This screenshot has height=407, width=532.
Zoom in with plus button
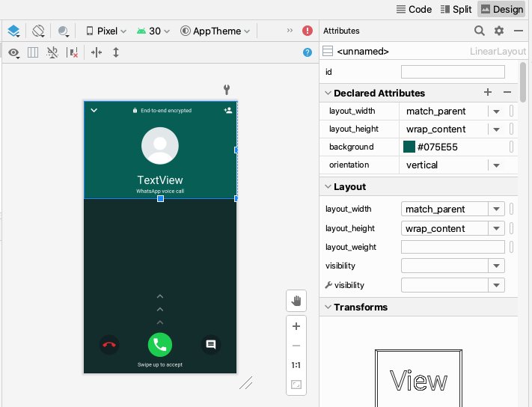pyautogui.click(x=296, y=326)
